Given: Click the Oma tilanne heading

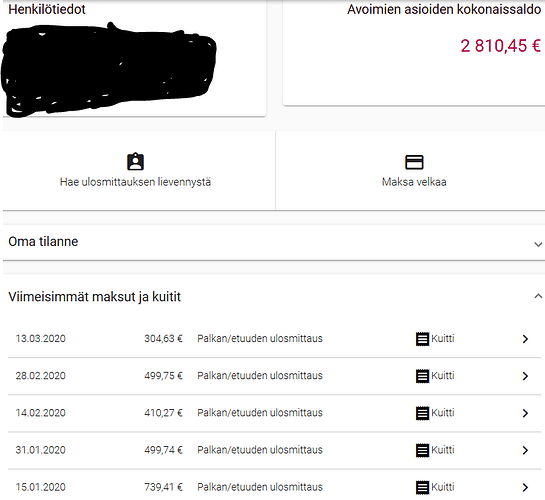Looking at the screenshot, I should click(43, 241).
